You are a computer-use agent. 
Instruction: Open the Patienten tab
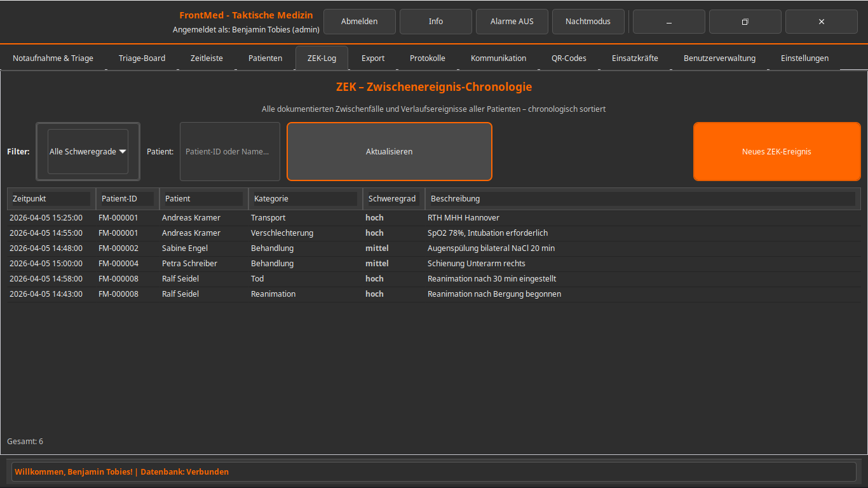coord(265,58)
